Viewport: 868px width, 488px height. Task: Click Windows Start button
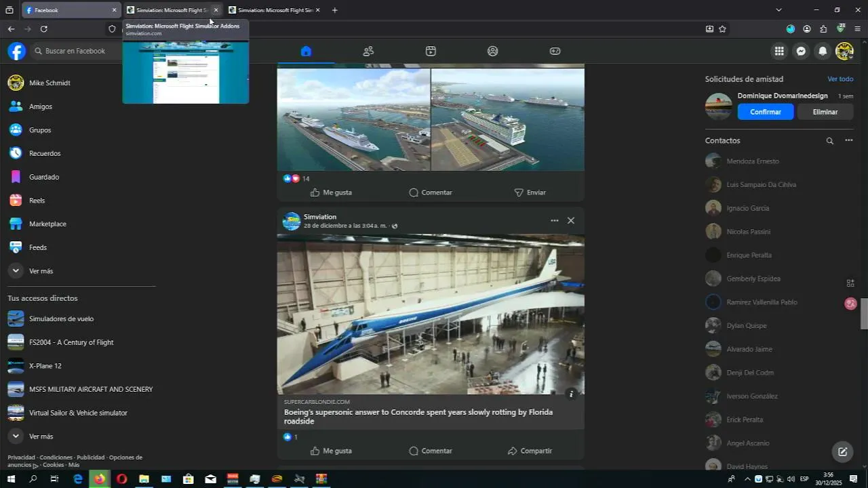(x=11, y=479)
